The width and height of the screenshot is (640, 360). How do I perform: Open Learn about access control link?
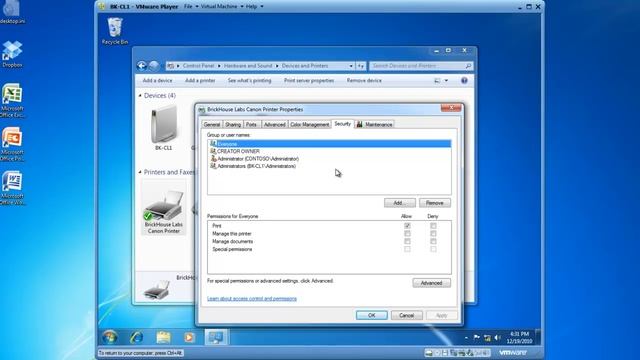[x=252, y=299]
